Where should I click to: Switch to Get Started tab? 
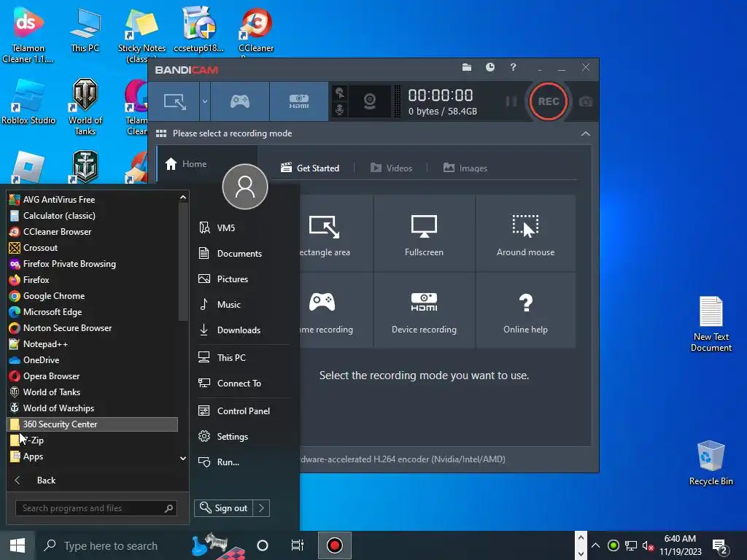(310, 168)
